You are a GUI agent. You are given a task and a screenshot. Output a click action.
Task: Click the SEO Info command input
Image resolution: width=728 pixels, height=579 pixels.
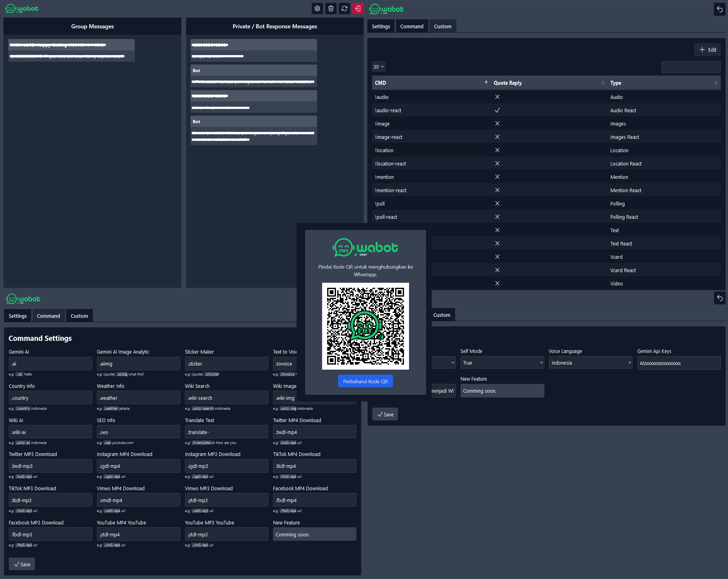[139, 432]
